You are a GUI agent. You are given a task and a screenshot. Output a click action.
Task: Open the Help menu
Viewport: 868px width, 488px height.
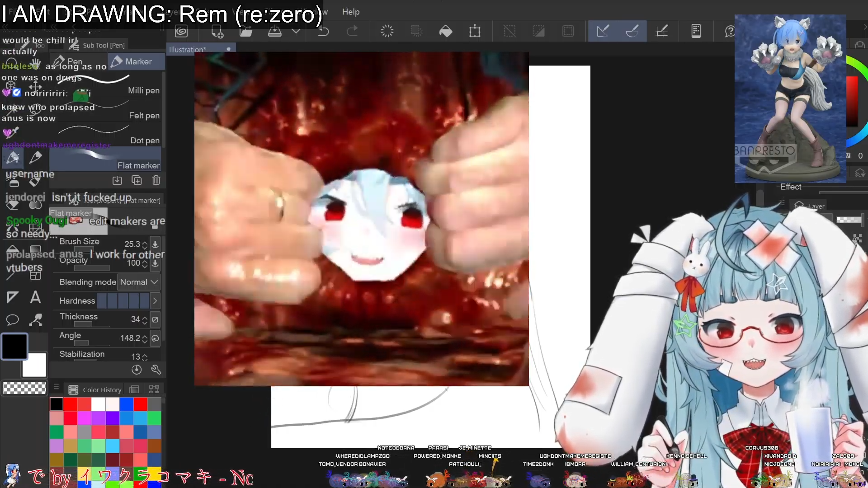(351, 12)
